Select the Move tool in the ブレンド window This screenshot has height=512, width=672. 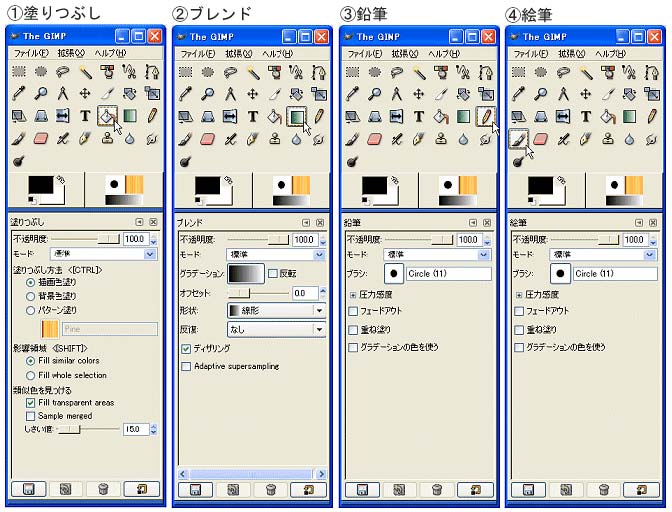252,94
